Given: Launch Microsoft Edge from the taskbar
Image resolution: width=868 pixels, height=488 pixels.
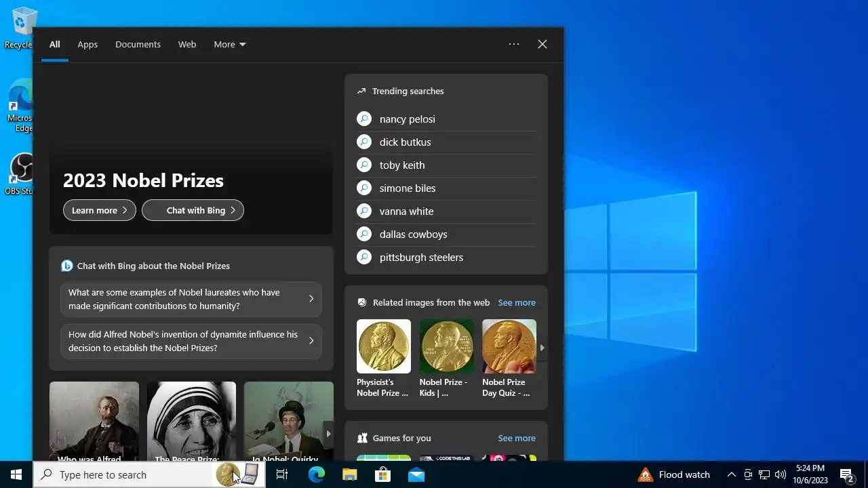Looking at the screenshot, I should (317, 474).
